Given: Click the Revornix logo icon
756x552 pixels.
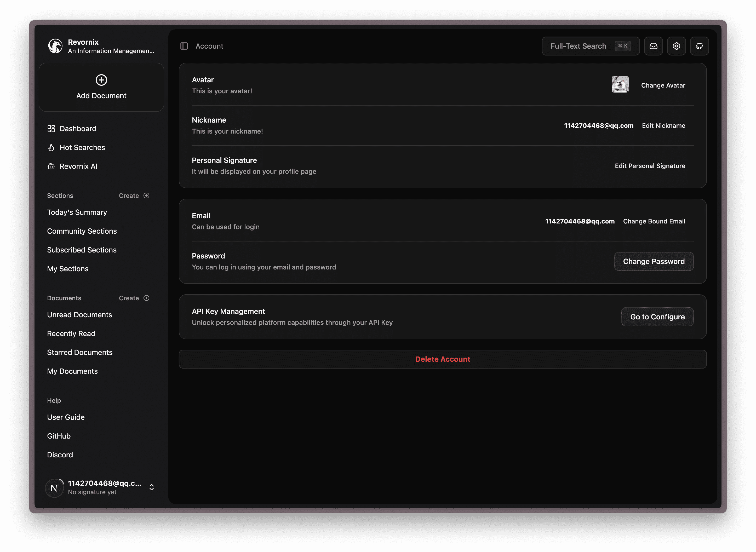Looking at the screenshot, I should pyautogui.click(x=55, y=46).
